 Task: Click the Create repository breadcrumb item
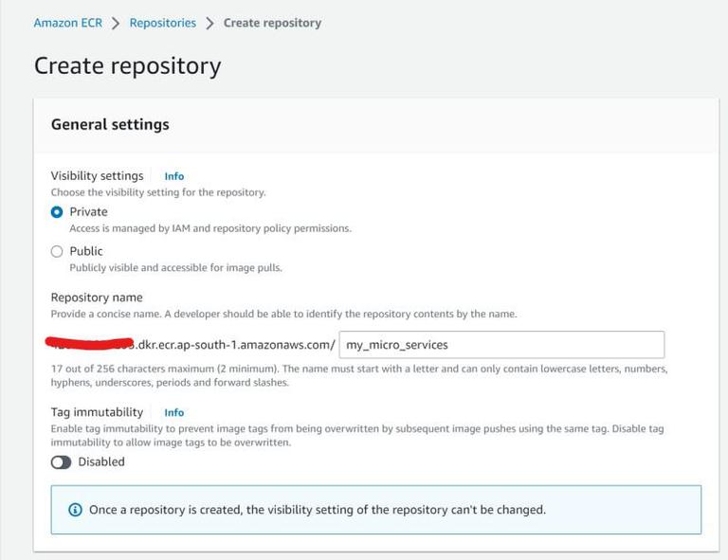[272, 23]
